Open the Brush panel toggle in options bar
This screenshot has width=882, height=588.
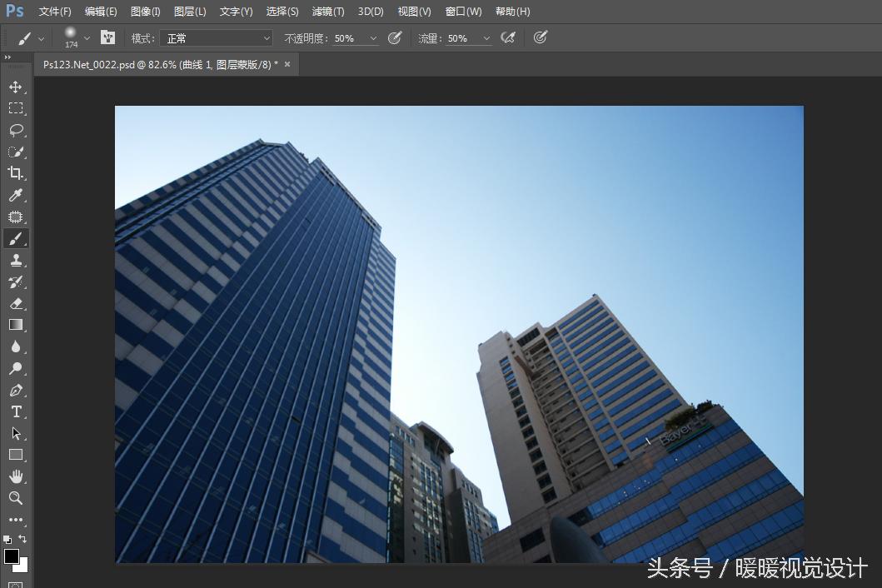[x=107, y=37]
